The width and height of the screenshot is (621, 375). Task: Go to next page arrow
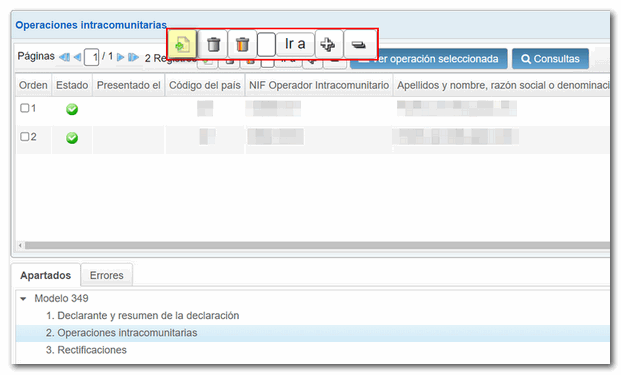coord(120,57)
